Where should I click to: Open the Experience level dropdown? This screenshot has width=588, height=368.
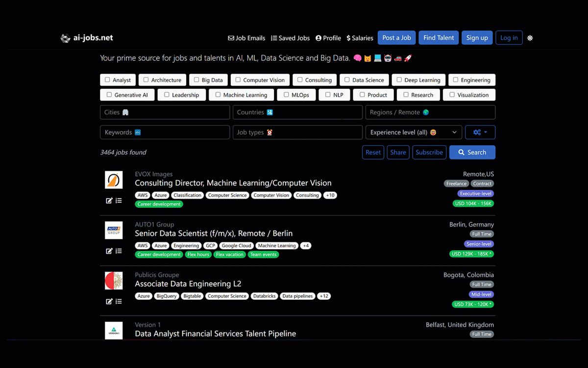click(414, 132)
